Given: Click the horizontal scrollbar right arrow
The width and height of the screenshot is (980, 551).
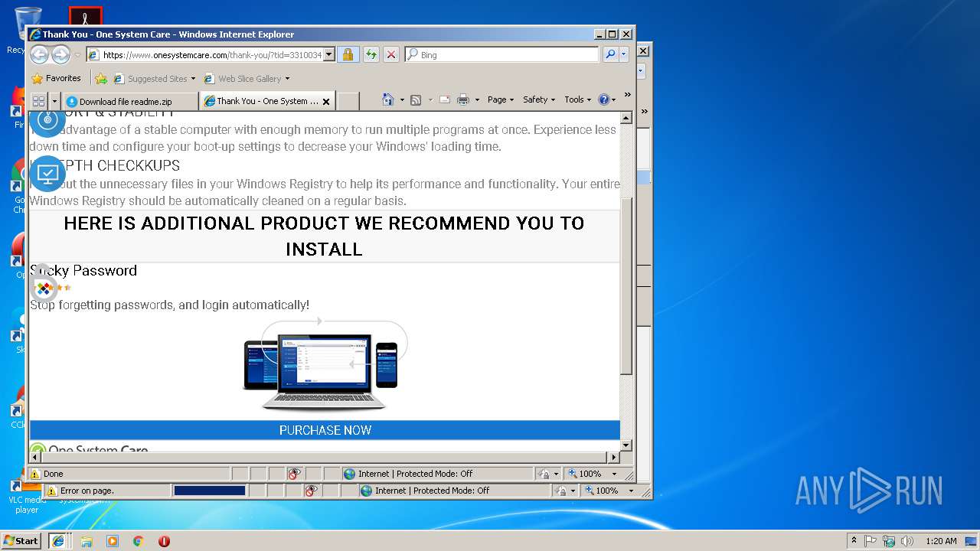Looking at the screenshot, I should pyautogui.click(x=613, y=457).
